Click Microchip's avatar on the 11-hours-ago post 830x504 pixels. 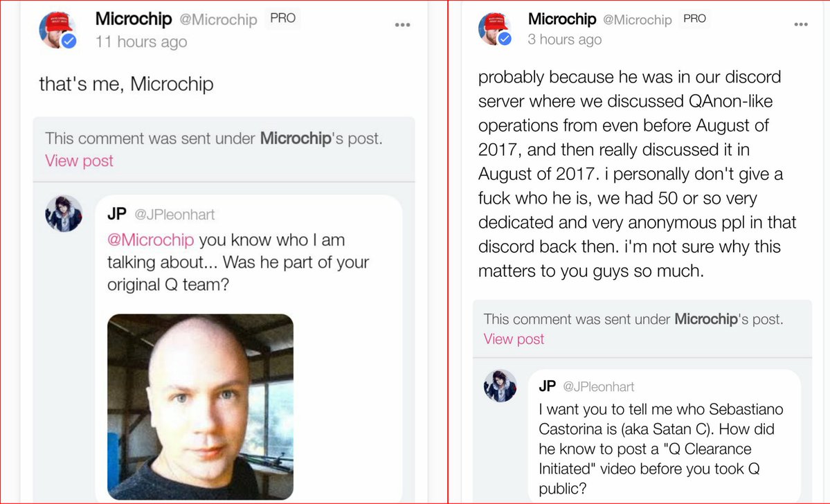click(56, 30)
